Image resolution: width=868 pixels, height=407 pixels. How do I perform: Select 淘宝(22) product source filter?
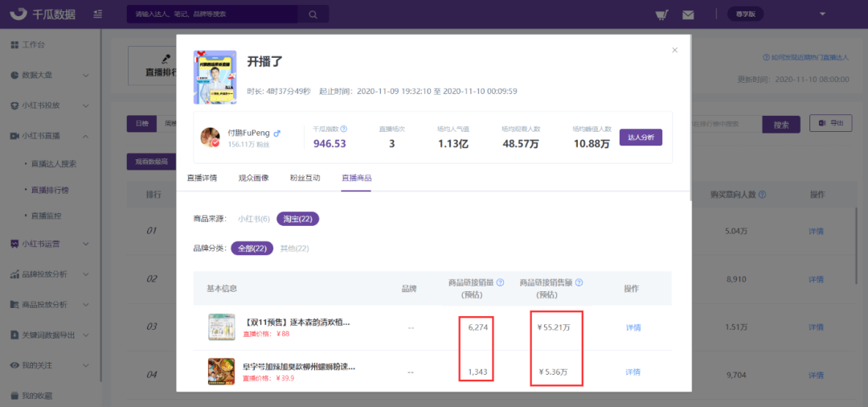(297, 219)
